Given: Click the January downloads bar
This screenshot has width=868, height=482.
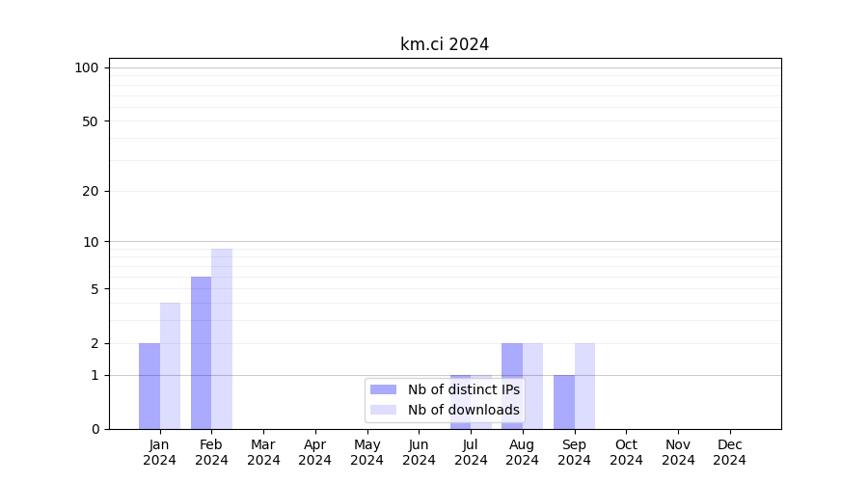Looking at the screenshot, I should pos(170,366).
